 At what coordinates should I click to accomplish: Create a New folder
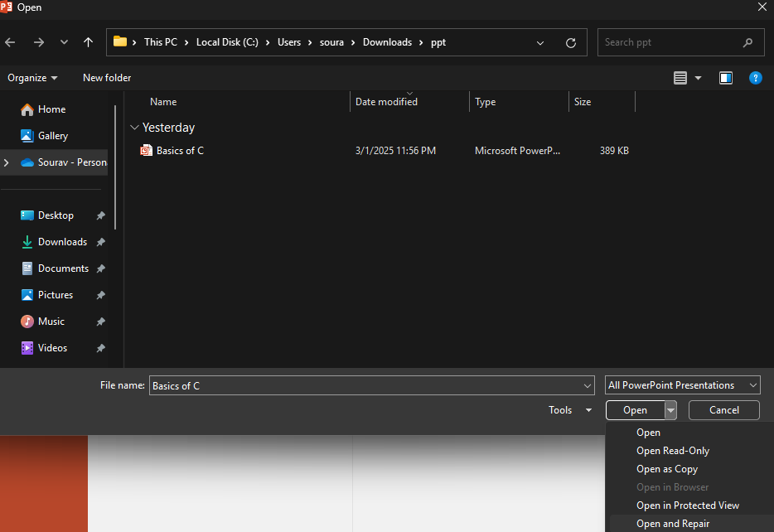click(107, 78)
